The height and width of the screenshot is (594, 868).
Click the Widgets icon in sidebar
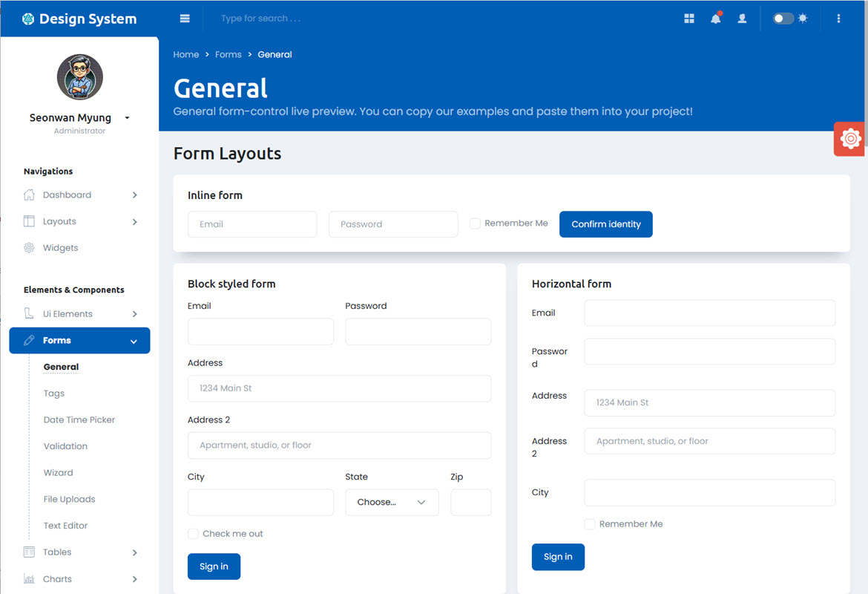pyautogui.click(x=29, y=248)
